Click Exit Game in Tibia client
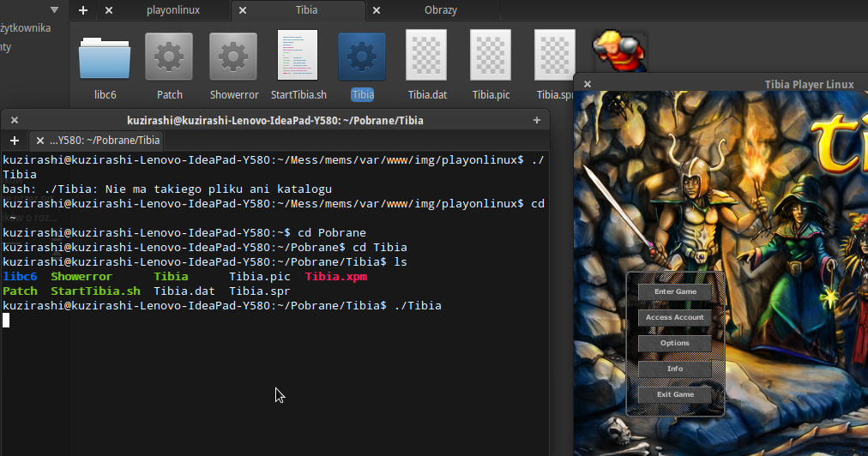Screen dimensions: 868x456 pyautogui.click(x=675, y=394)
